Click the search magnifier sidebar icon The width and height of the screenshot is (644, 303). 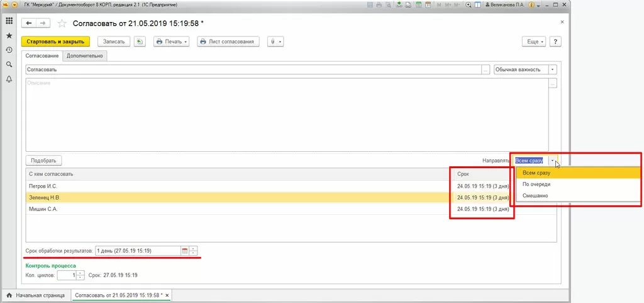click(9, 64)
